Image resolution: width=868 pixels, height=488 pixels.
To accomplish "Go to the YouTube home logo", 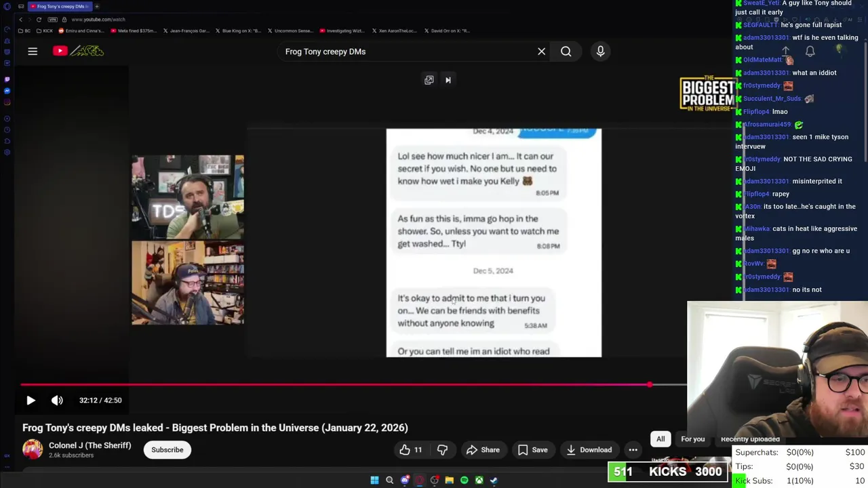I will point(78,51).
